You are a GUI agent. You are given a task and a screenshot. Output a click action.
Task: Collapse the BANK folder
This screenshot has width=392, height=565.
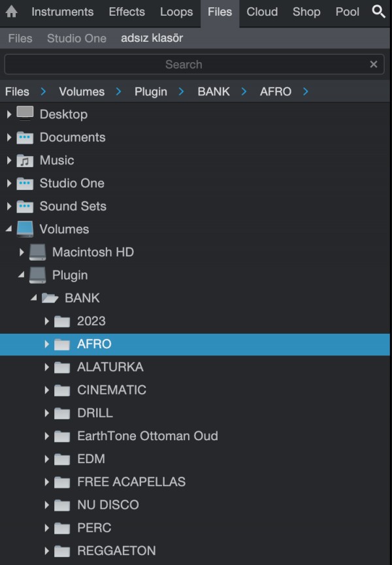[x=34, y=298]
